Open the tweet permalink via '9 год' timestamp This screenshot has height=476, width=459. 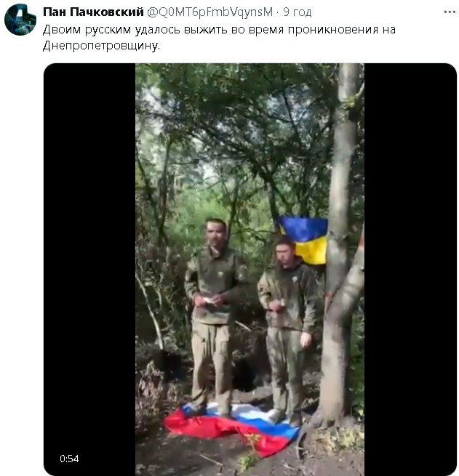[x=297, y=12]
